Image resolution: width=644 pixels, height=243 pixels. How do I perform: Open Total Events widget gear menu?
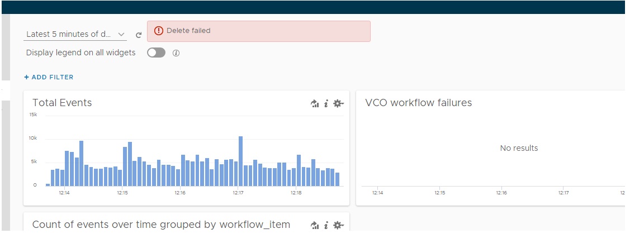pos(338,103)
